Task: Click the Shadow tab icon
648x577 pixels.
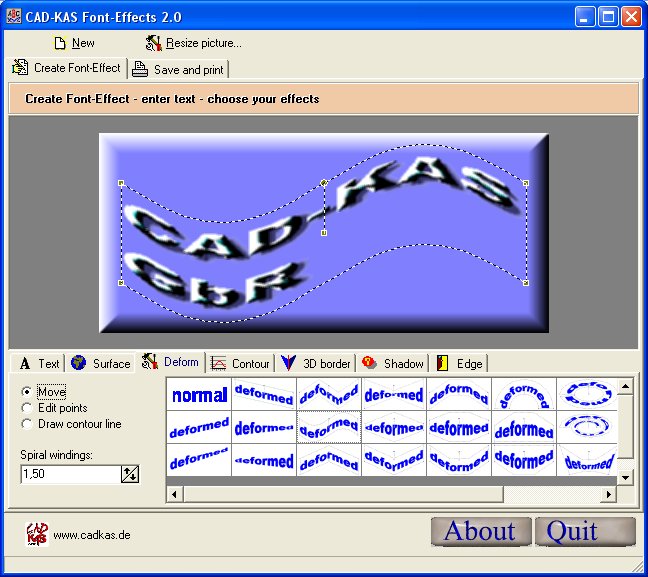Action: click(x=369, y=363)
